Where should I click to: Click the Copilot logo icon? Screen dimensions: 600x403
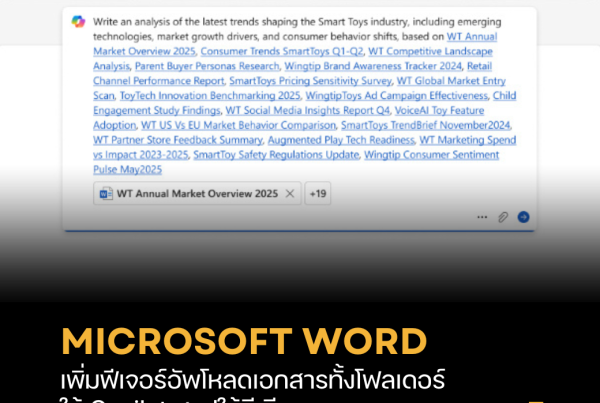(x=79, y=21)
